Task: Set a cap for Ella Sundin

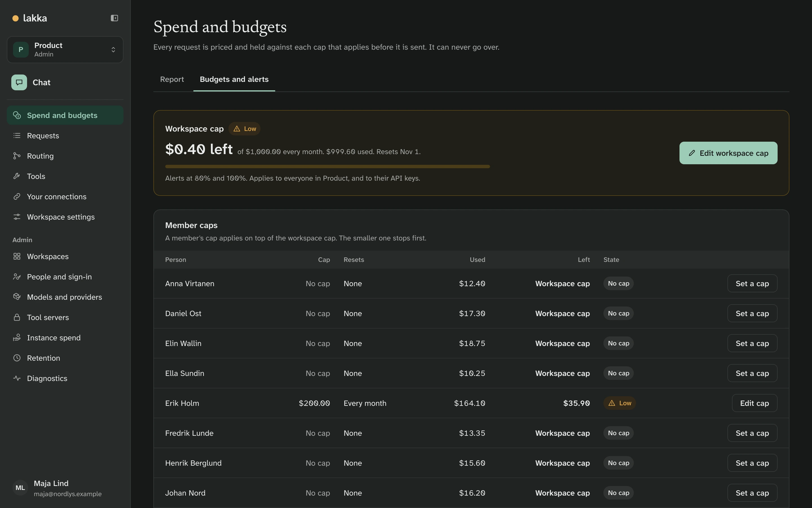Action: (752, 373)
